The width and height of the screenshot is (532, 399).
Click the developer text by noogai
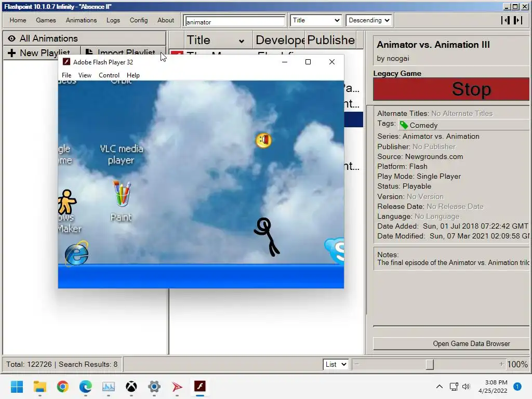click(x=393, y=58)
